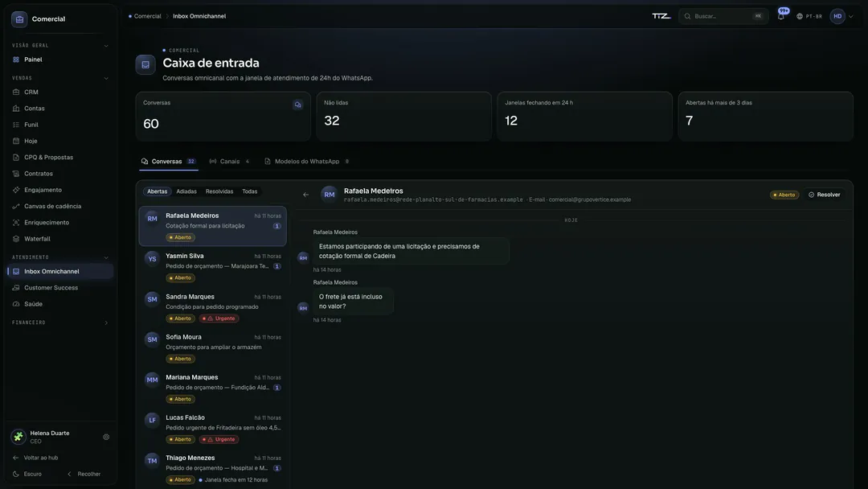Select Inbox Omnichannel in sidebar
This screenshot has height=489, width=868.
click(59, 271)
